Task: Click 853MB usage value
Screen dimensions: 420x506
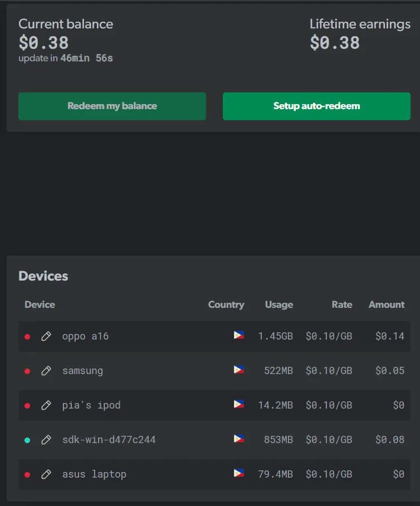Action: tap(279, 440)
